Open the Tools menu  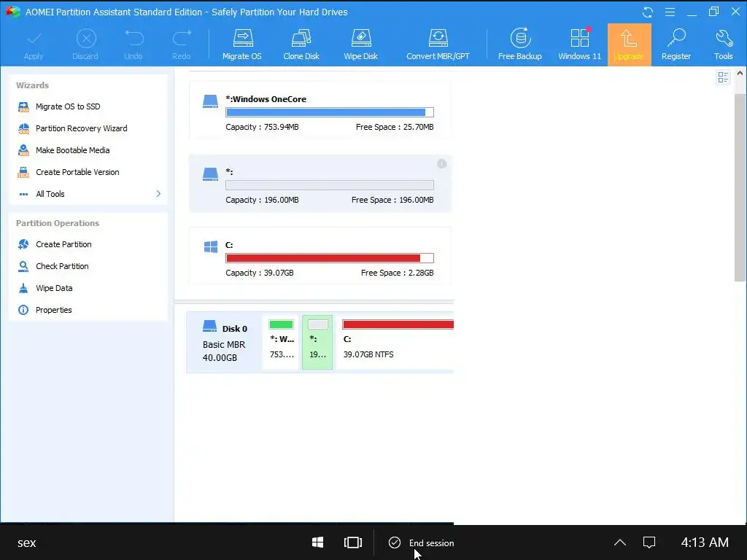click(723, 45)
